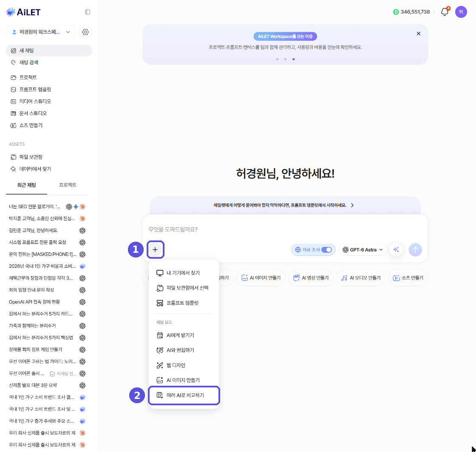Open the GPT-6 Astra model dropdown
This screenshot has height=452, width=476.
coord(363,250)
